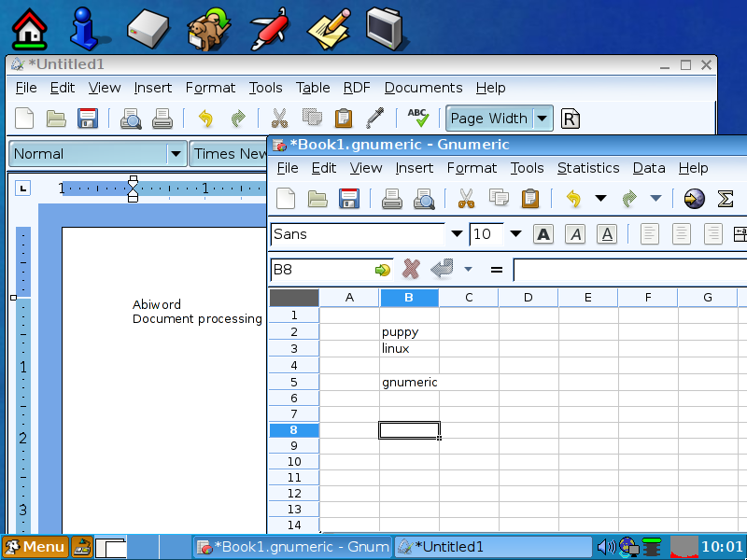This screenshot has height=560, width=747.
Task: Open file icon in AbiWord toolbar
Action: pyautogui.click(x=56, y=119)
